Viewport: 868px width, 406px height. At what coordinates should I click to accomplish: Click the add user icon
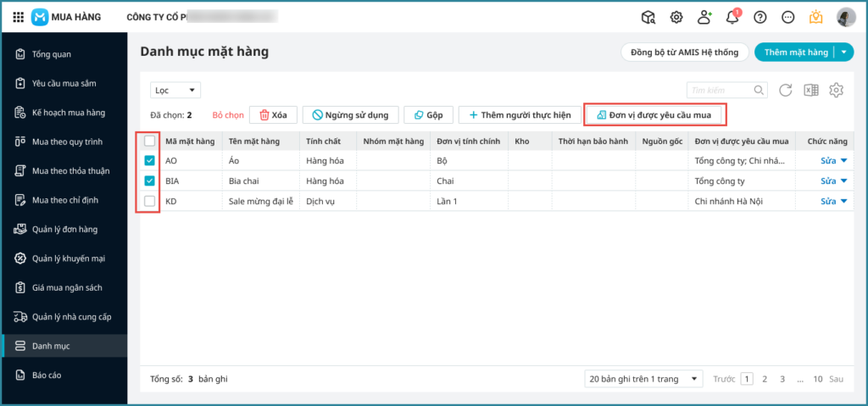704,17
